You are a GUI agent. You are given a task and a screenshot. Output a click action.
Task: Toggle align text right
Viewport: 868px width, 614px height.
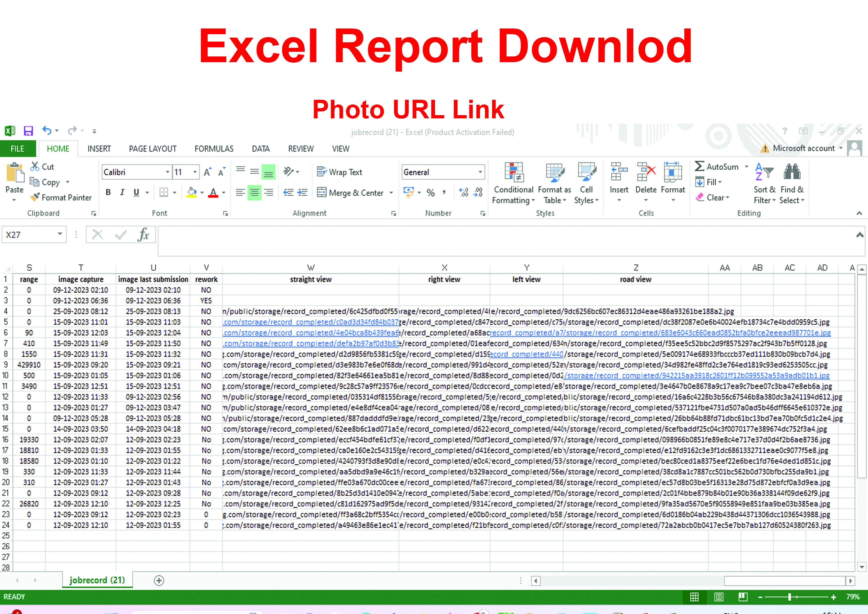click(x=268, y=193)
